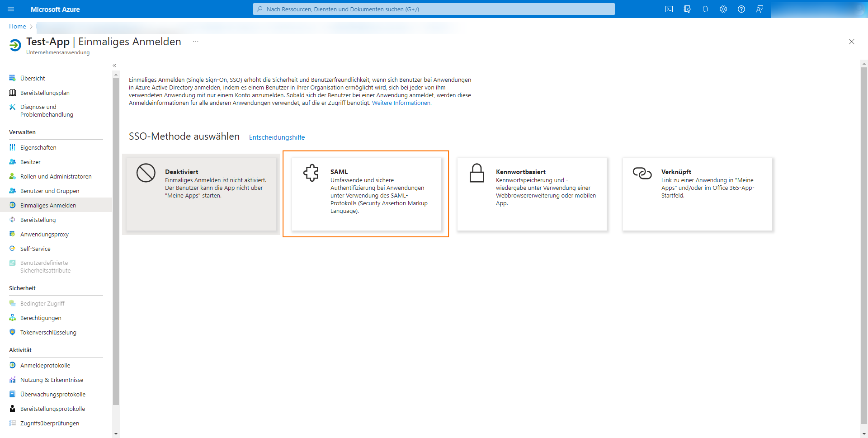868x438 pixels.
Task: Open Cloud Shell from top bar
Action: point(669,9)
